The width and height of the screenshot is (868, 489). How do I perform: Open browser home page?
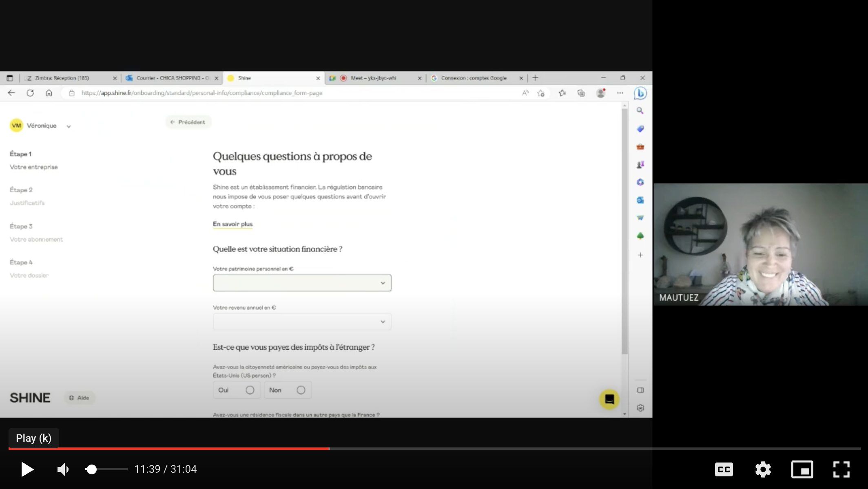point(49,93)
